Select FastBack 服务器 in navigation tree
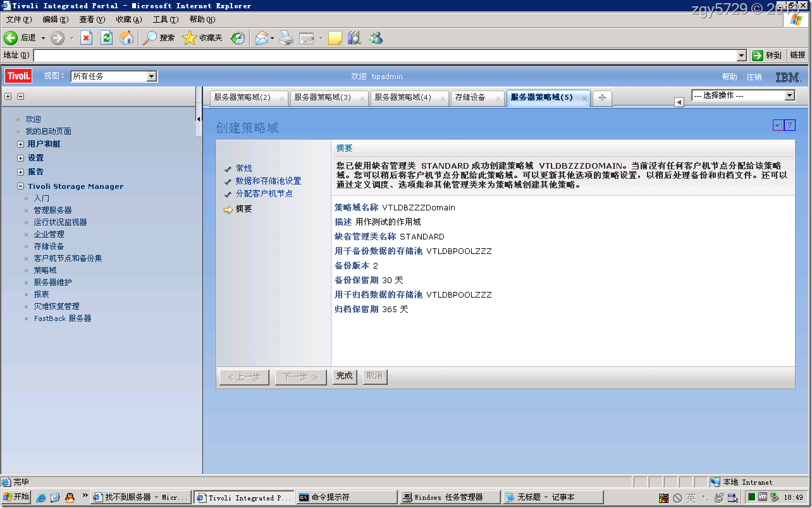Viewport: 812px width, 508px height. (63, 318)
